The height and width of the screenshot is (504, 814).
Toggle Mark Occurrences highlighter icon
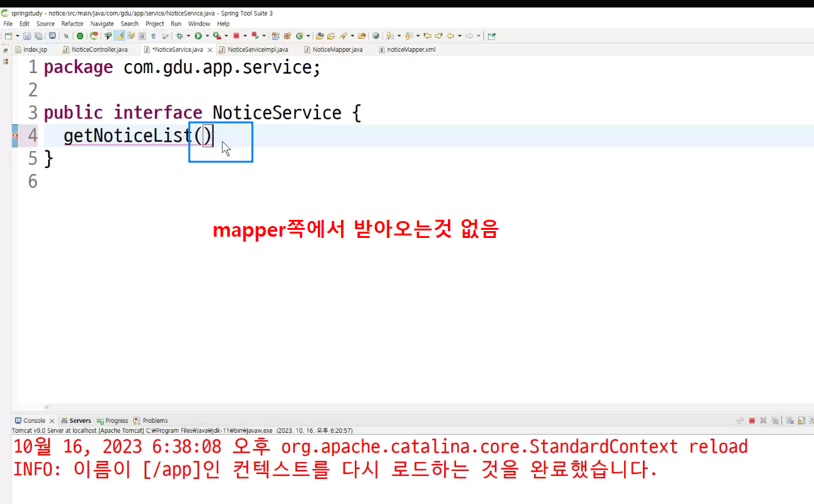click(119, 36)
